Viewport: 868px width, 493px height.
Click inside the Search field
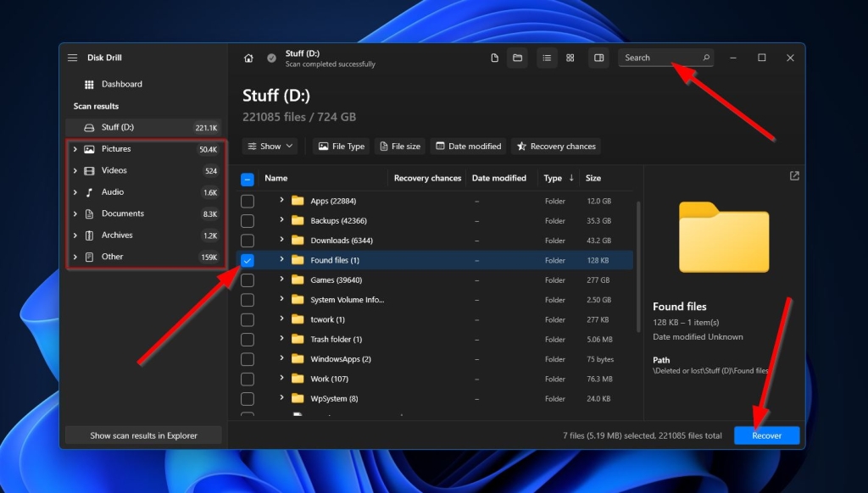661,58
